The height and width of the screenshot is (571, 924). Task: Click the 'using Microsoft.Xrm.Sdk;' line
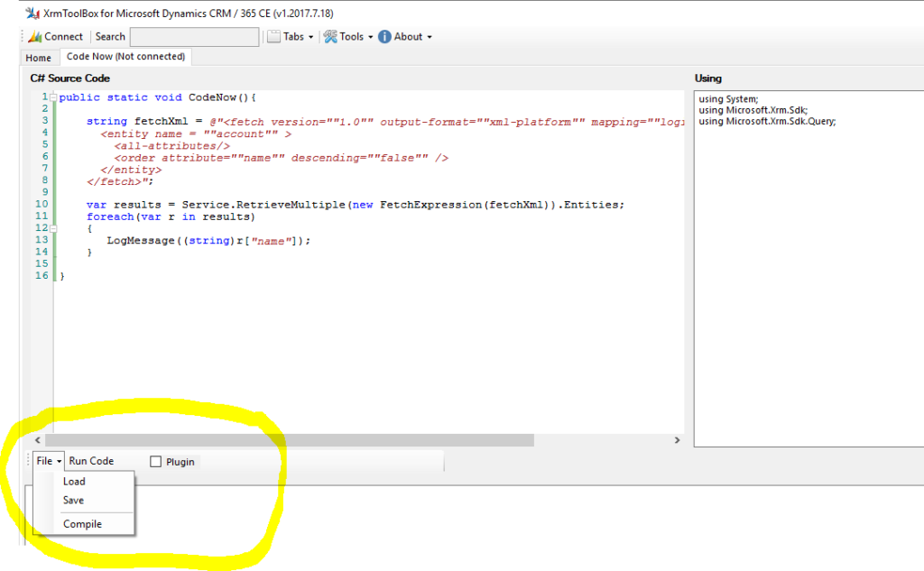(x=753, y=110)
